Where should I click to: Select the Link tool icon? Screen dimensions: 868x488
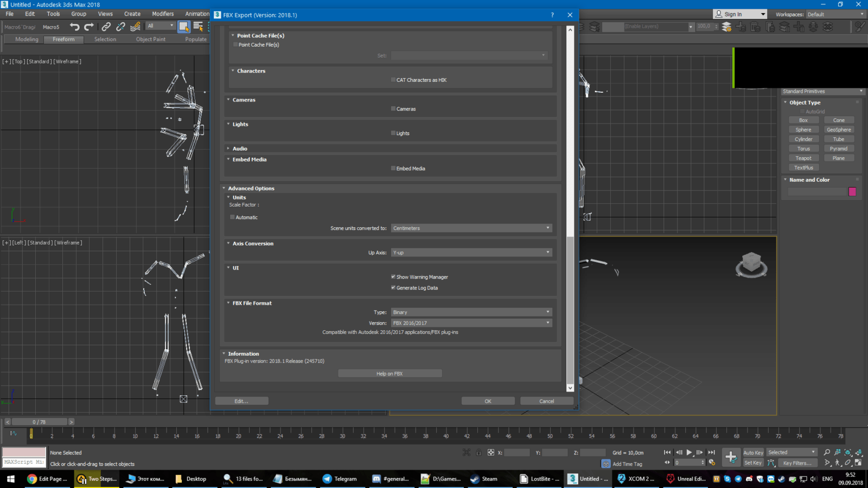pos(106,27)
